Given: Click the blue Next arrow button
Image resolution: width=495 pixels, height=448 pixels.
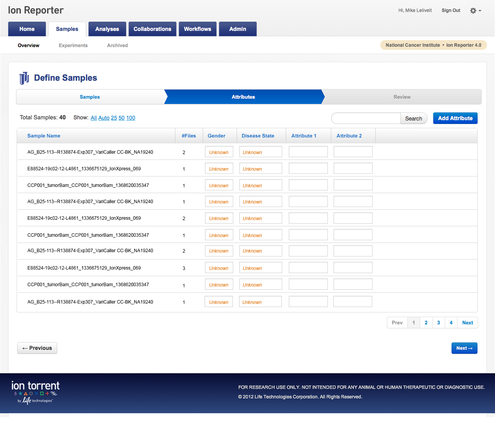Looking at the screenshot, I should pyautogui.click(x=464, y=348).
